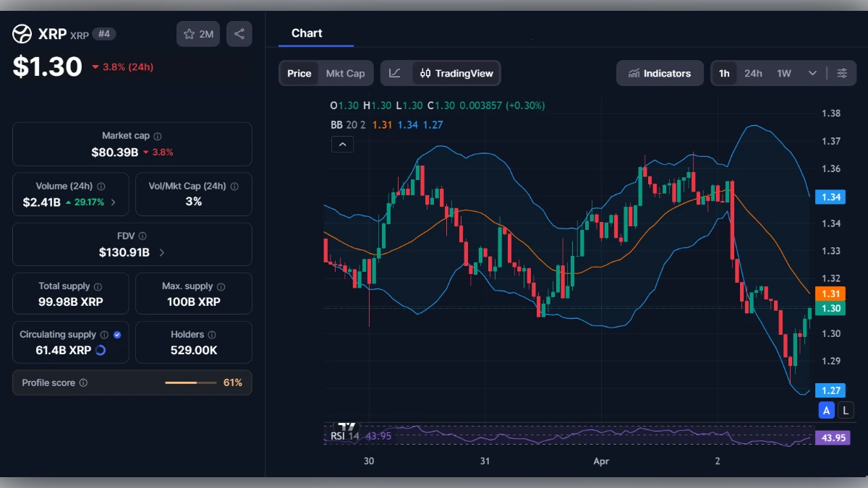Click the #4 rank badge
The width and height of the screenshot is (868, 488).
pyautogui.click(x=104, y=34)
